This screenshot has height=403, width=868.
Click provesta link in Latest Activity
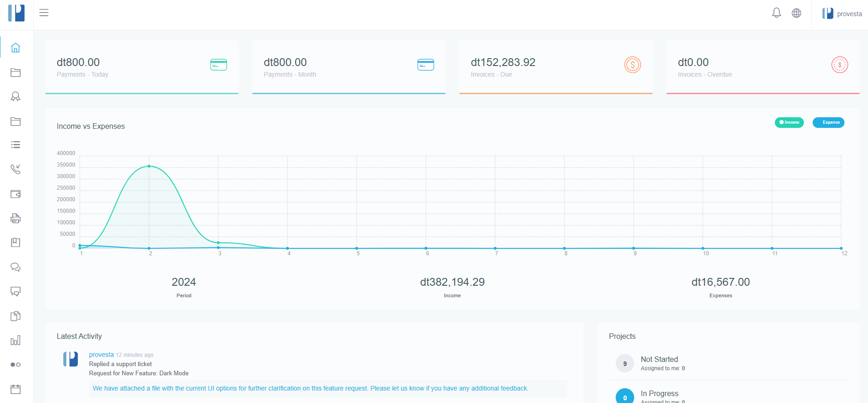[x=101, y=355]
